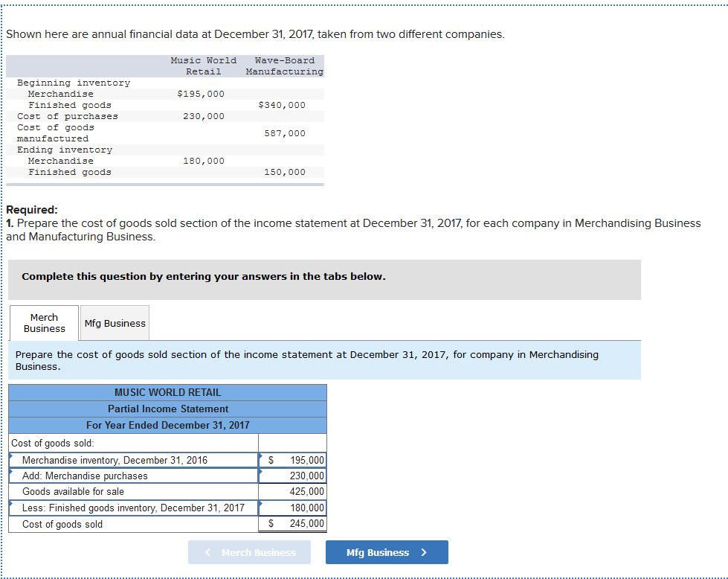Click the Required: heading text
728x579 pixels.
click(x=31, y=210)
